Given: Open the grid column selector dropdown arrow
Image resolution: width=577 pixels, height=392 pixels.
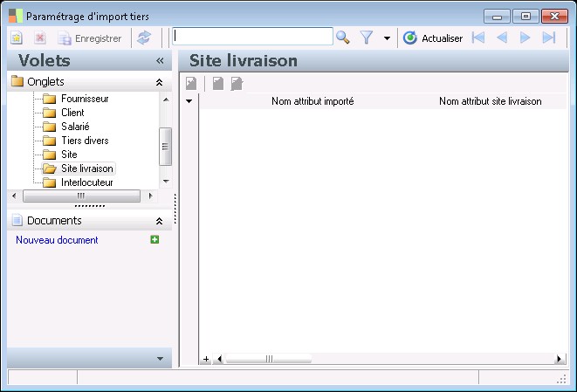Looking at the screenshot, I should [x=189, y=101].
